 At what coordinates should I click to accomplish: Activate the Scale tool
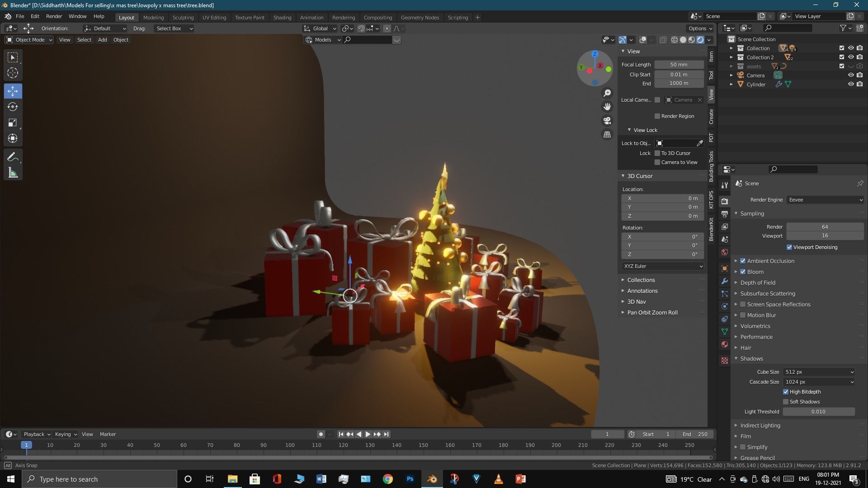pos(13,122)
